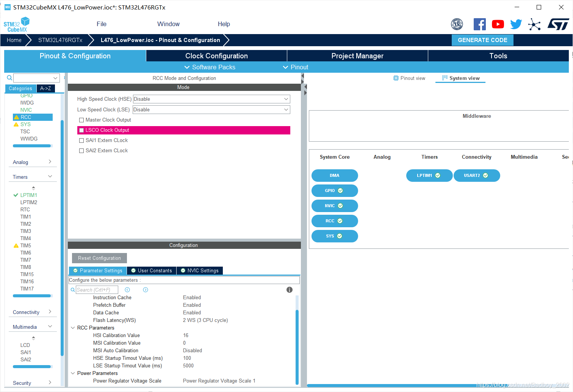The height and width of the screenshot is (392, 573).
Task: Open the Help menu
Action: (x=224, y=24)
